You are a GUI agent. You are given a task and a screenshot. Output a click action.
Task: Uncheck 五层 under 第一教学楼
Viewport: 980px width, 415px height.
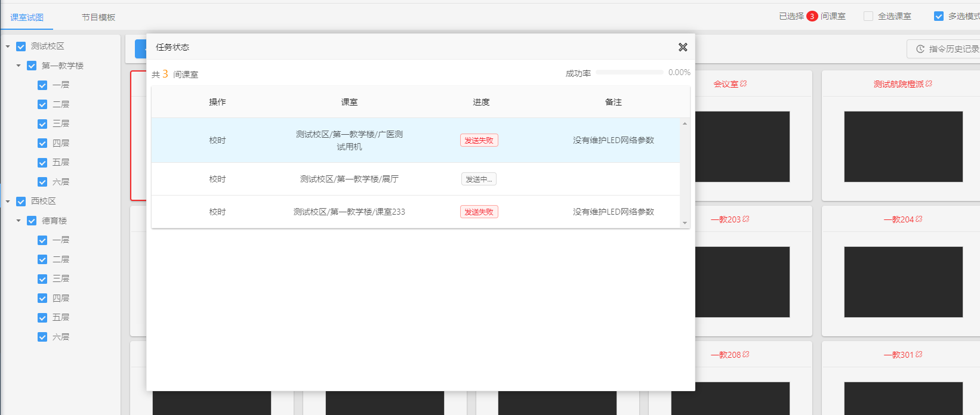42,163
